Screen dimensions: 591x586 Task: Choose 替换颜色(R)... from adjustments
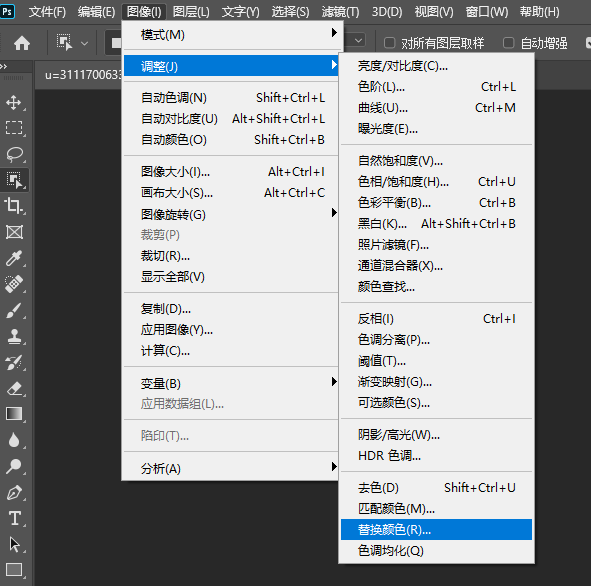(x=436, y=529)
